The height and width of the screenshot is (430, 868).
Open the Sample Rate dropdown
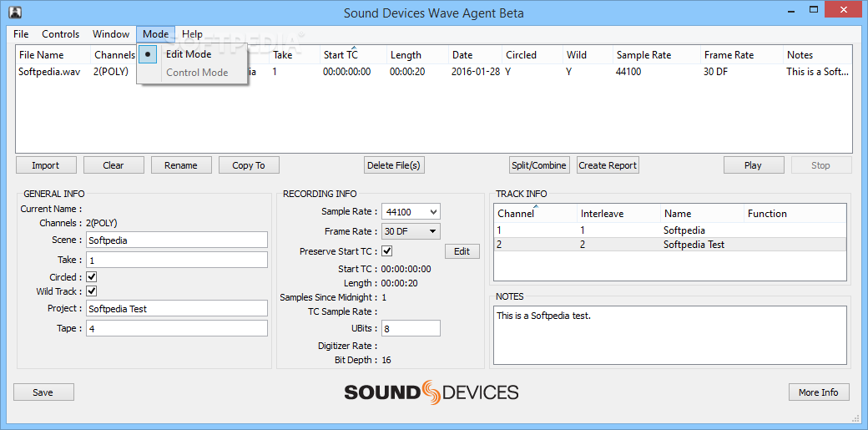pos(411,211)
